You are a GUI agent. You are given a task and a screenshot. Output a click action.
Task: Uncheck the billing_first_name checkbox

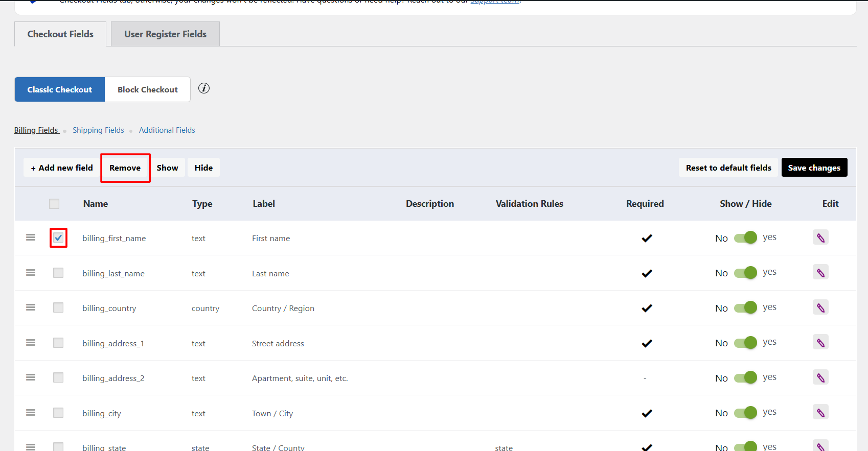pos(58,238)
